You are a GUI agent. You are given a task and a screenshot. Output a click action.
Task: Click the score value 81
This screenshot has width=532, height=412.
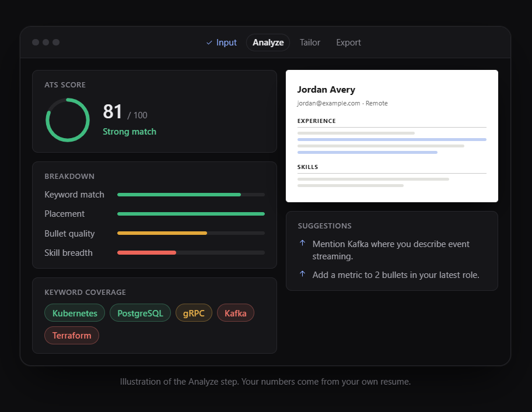pos(113,111)
